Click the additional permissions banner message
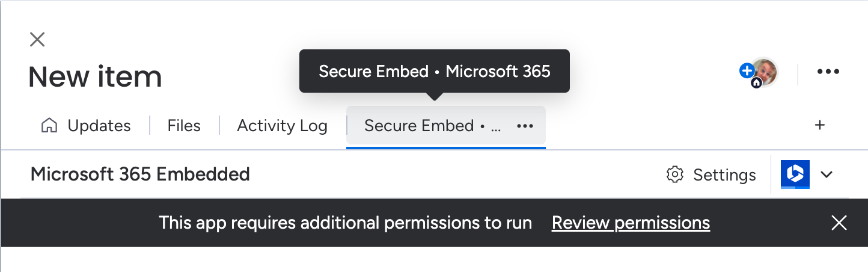 pos(345,223)
